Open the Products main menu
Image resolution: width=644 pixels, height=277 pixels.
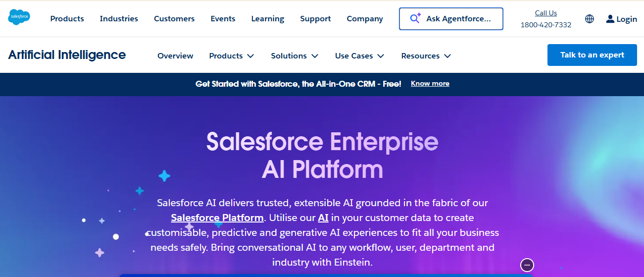pyautogui.click(x=67, y=19)
